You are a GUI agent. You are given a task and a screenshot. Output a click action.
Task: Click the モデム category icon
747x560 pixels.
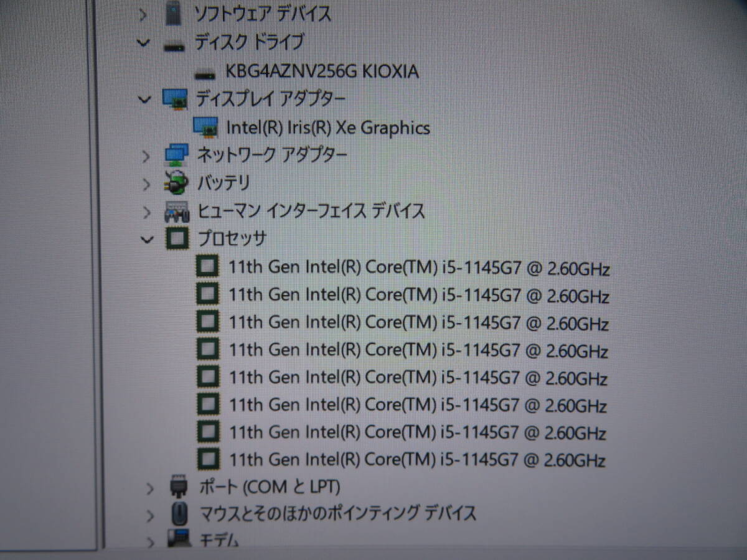pos(179,539)
